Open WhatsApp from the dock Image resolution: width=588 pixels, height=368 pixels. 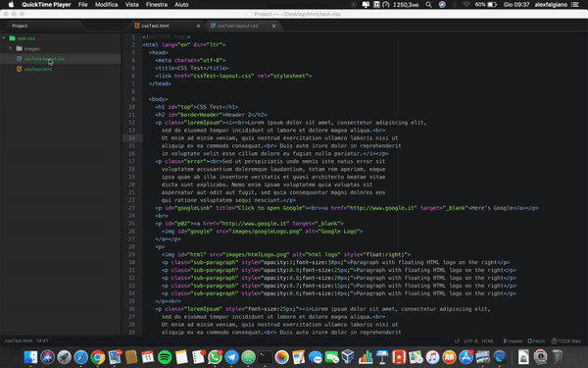point(215,357)
